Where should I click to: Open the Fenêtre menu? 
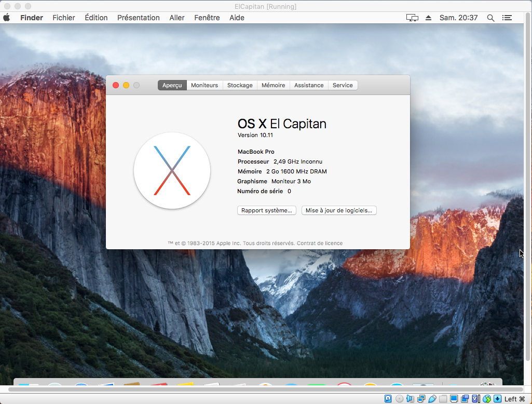(207, 18)
